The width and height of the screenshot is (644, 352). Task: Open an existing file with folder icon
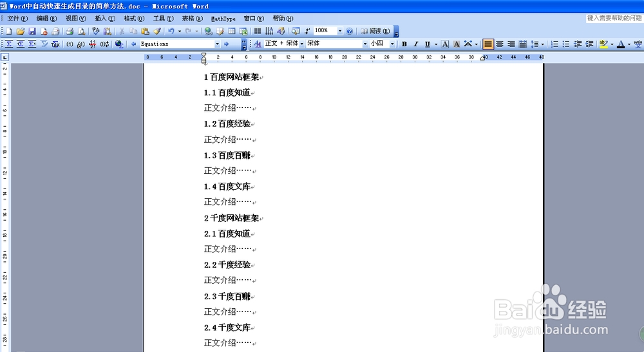[21, 31]
